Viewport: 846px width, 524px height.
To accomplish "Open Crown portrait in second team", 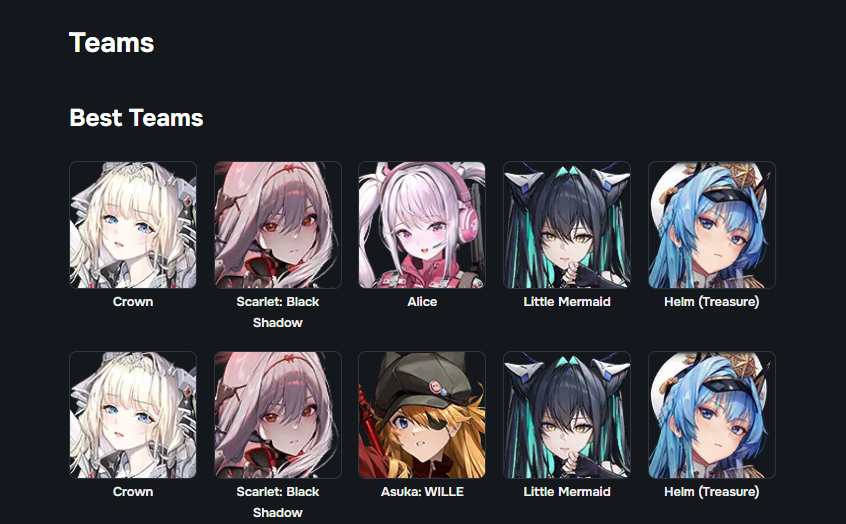I will click(133, 414).
